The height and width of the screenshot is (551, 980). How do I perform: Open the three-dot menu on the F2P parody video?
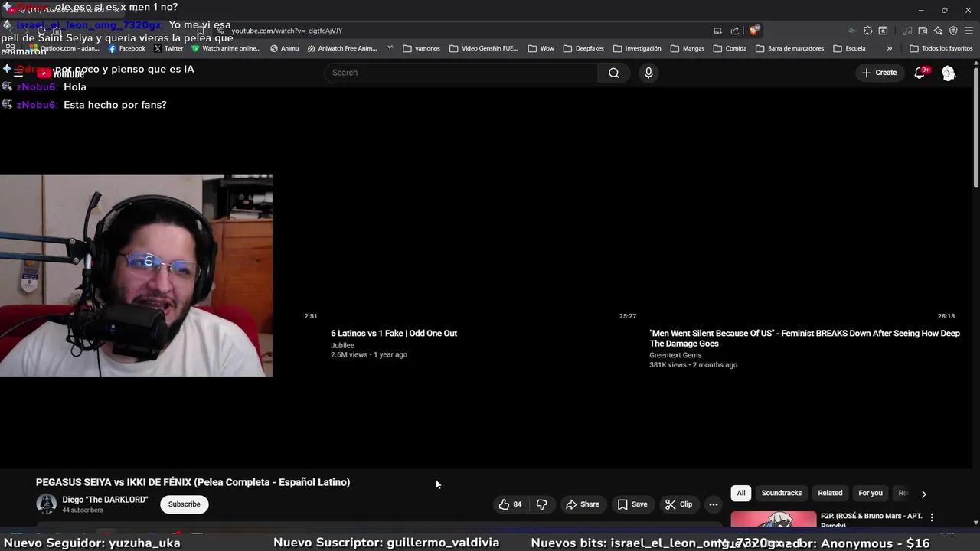point(931,517)
